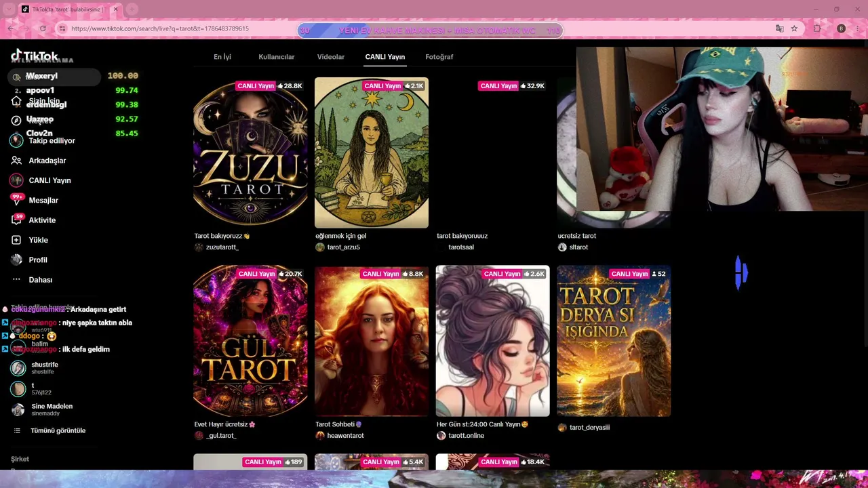Click the tarot_arzu5 profile avatar
Screen dimensions: 868x488
click(x=320, y=247)
